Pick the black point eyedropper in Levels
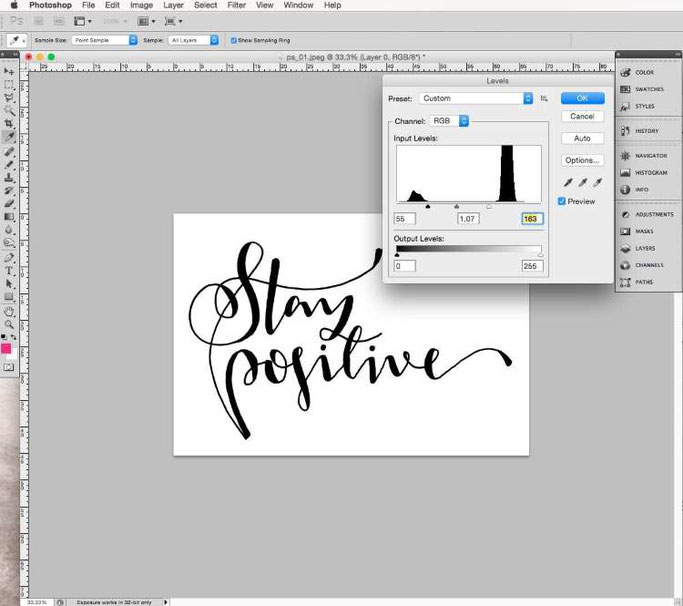Viewport: 683px width, 606px height. tap(568, 182)
